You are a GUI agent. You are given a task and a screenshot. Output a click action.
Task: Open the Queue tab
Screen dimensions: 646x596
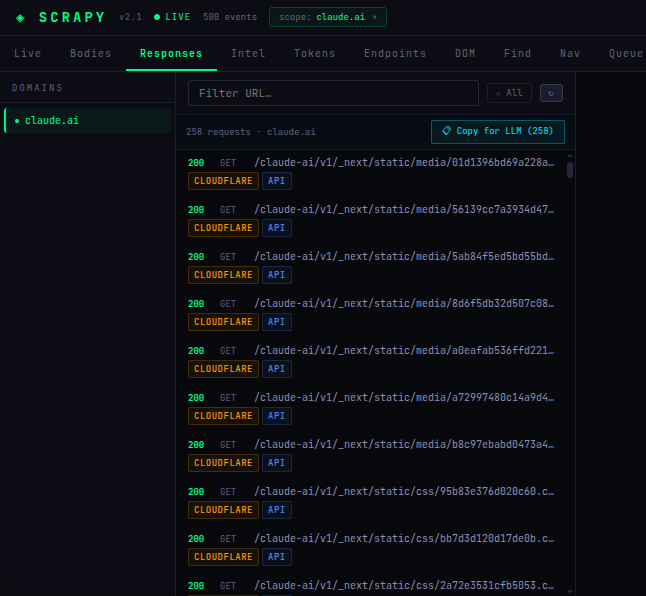[x=626, y=53]
